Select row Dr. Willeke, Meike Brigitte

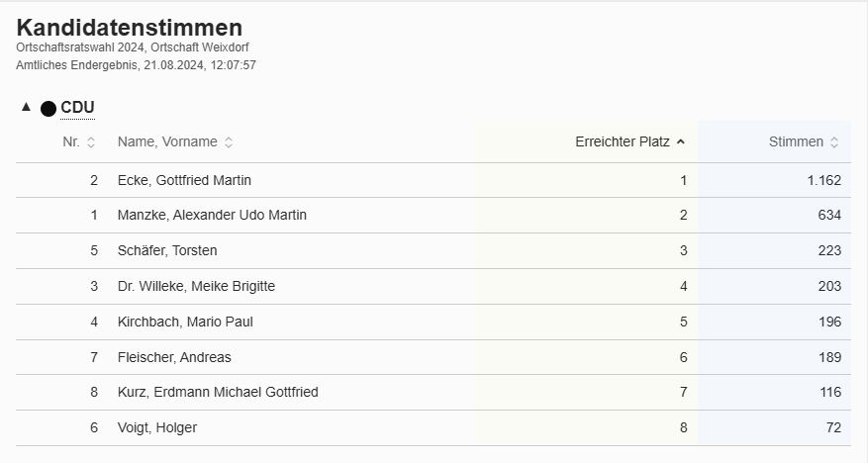click(434, 287)
